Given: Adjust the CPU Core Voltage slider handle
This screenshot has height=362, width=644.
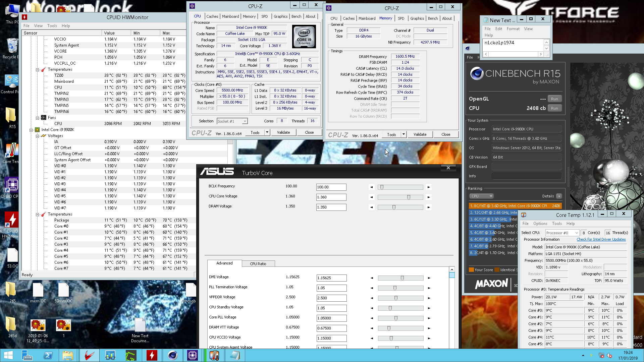Looking at the screenshot, I should click(409, 197).
